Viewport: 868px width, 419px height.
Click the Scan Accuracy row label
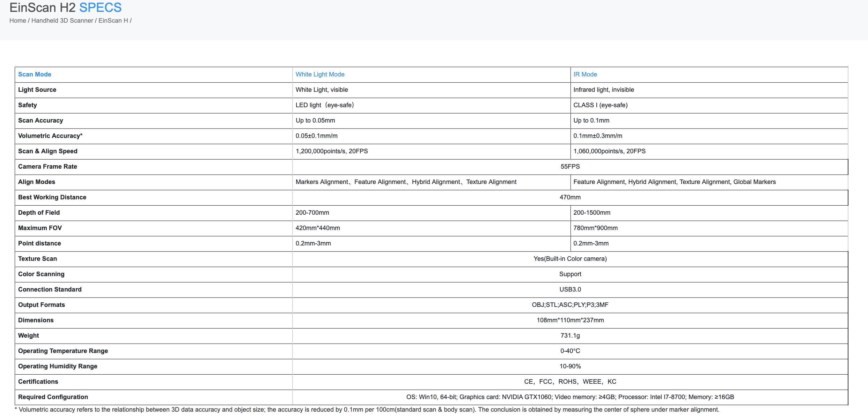(41, 120)
